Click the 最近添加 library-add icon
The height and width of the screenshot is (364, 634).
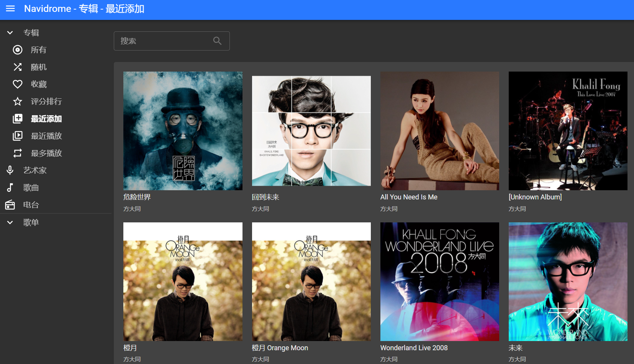tap(18, 119)
